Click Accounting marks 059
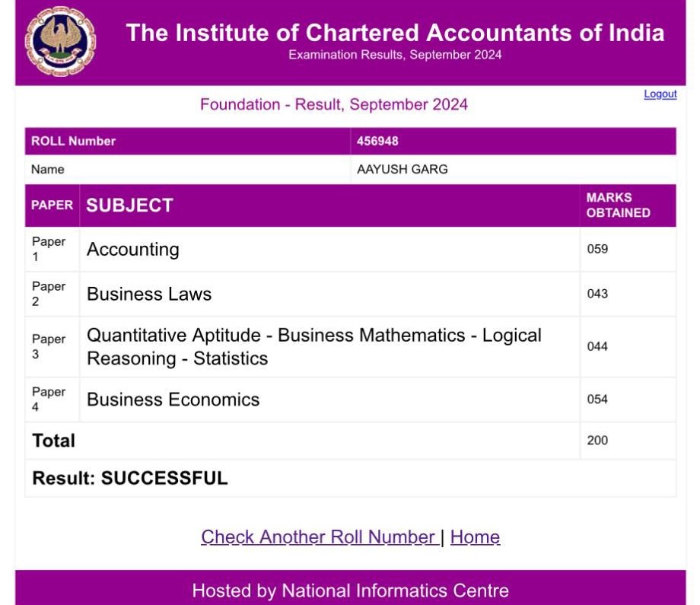 (597, 250)
